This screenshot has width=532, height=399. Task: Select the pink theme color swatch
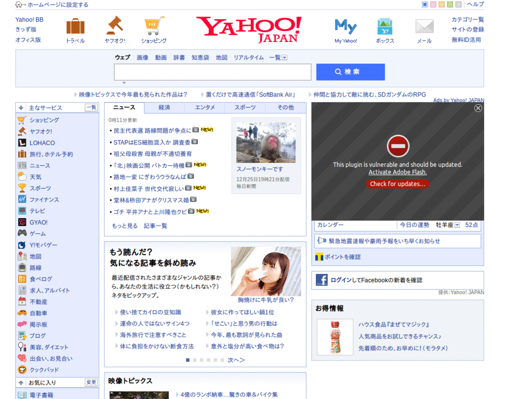[x=433, y=4]
